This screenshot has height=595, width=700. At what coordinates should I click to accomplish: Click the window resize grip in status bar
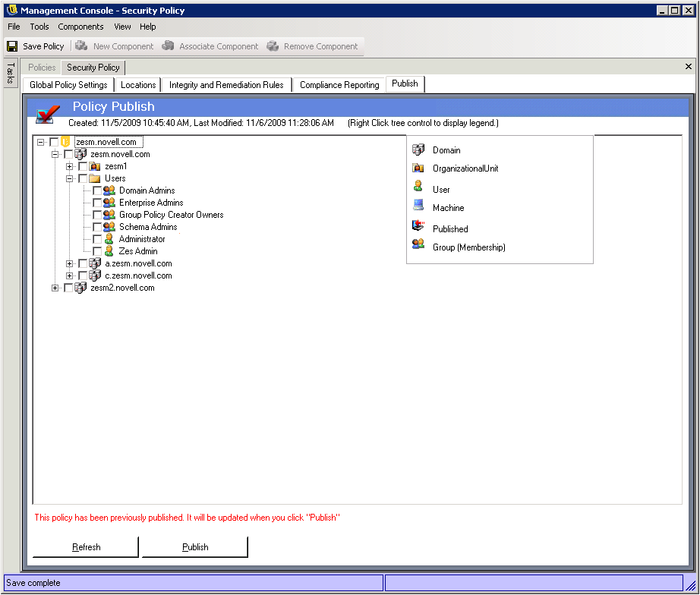click(691, 584)
